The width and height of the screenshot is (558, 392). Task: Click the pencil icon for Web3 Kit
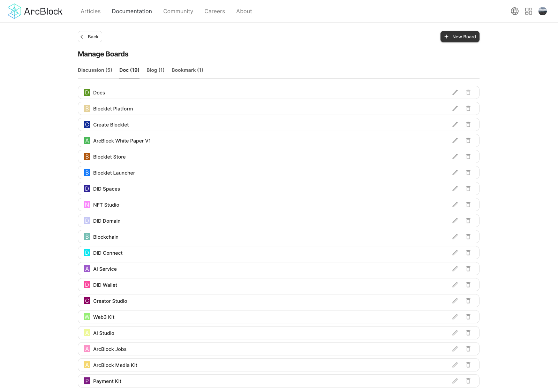coord(455,317)
